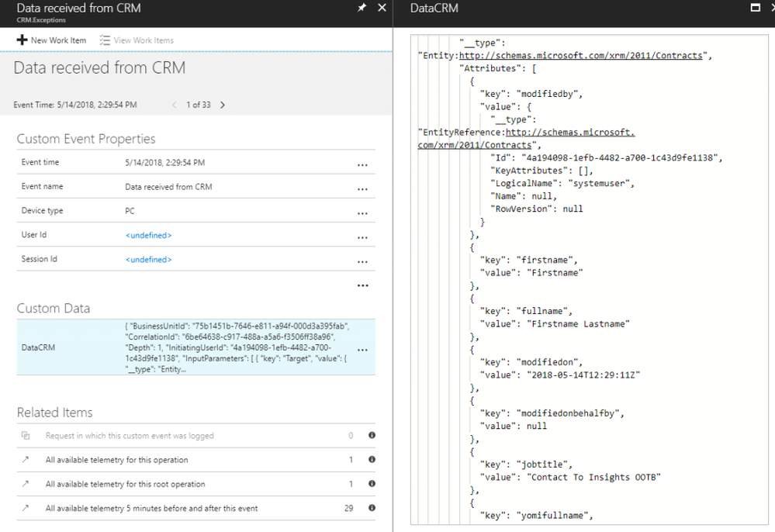
Task: Click the 1 of 33 event counter
Action: point(198,105)
